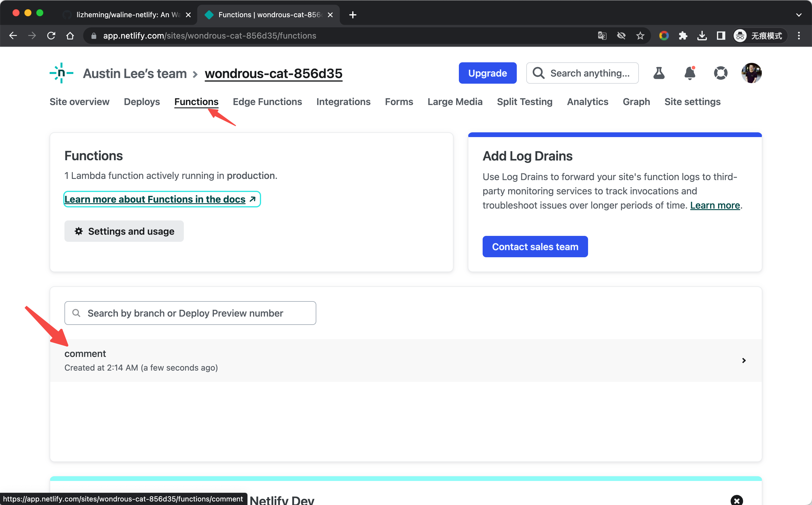Open the Deploys section in site navigation
Image resolution: width=812 pixels, height=505 pixels.
tap(141, 102)
